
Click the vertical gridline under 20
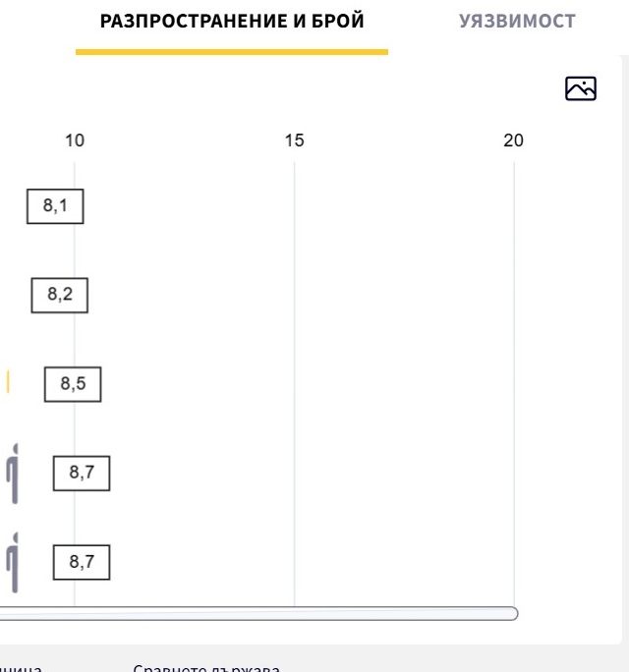pos(514,383)
